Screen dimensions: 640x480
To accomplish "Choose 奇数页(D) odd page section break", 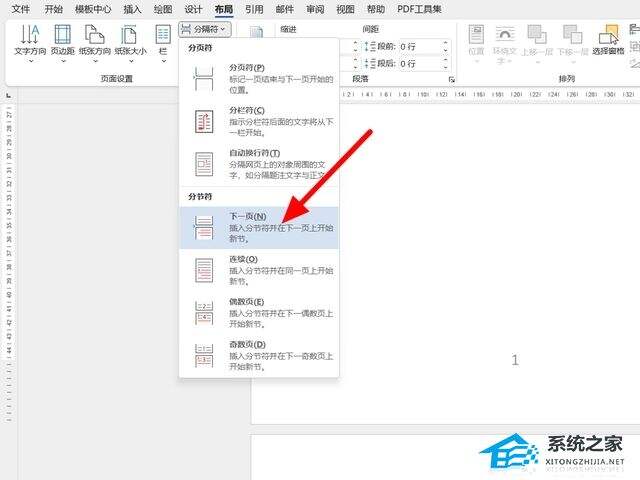I will [x=259, y=356].
